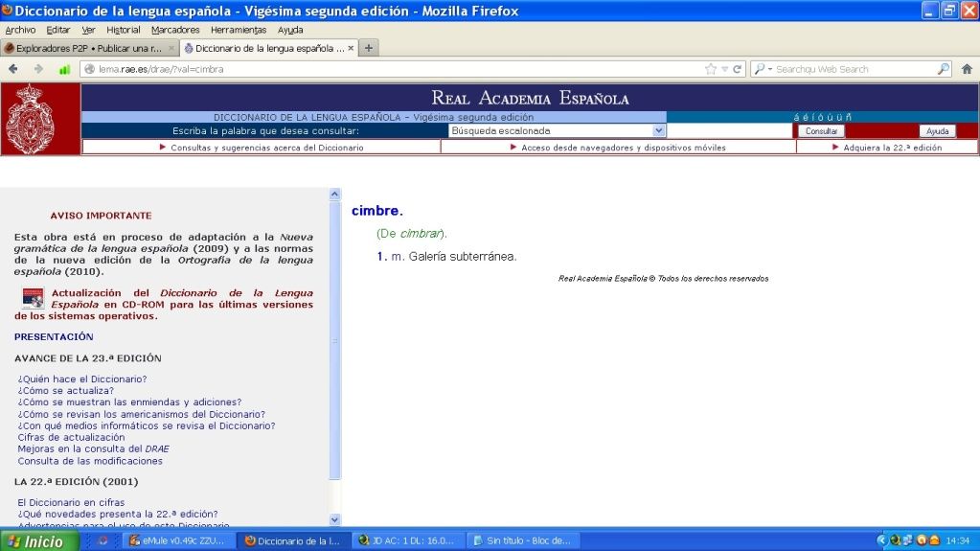
Task: Select the Diccionario de la lengua española tab
Action: [269, 48]
